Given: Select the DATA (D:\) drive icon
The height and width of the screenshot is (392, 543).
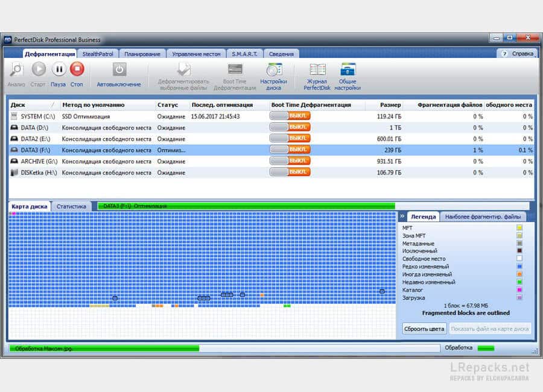Looking at the screenshot, I should [14, 127].
